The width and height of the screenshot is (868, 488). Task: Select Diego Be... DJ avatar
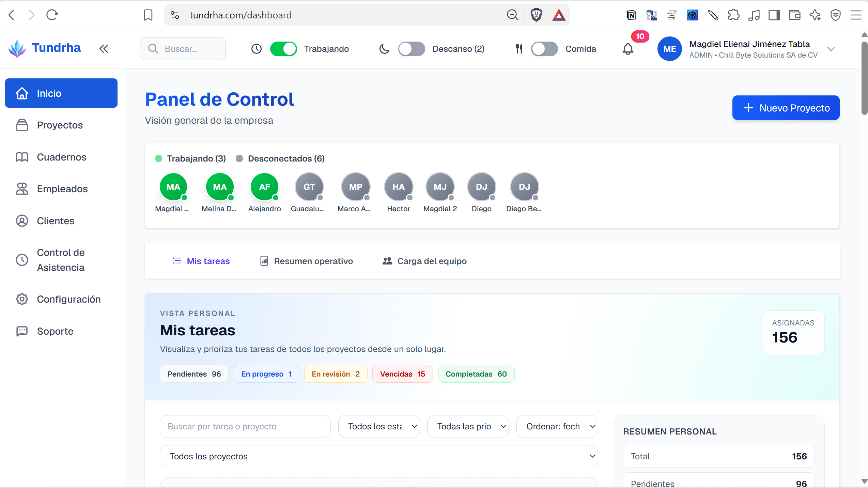[524, 187]
